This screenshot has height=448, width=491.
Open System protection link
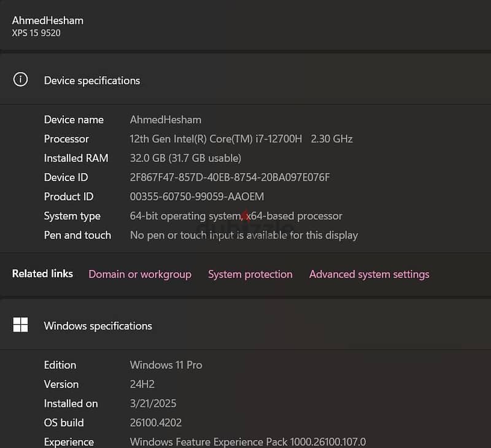250,274
